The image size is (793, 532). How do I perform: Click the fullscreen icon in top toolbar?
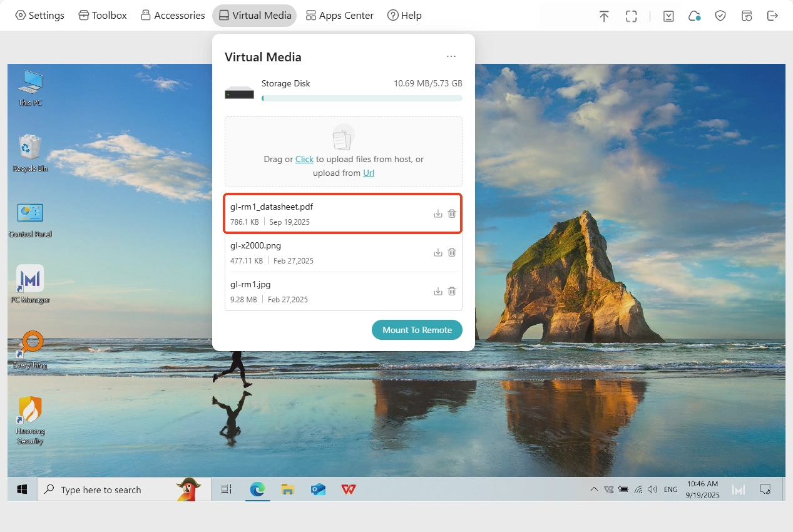click(x=632, y=16)
